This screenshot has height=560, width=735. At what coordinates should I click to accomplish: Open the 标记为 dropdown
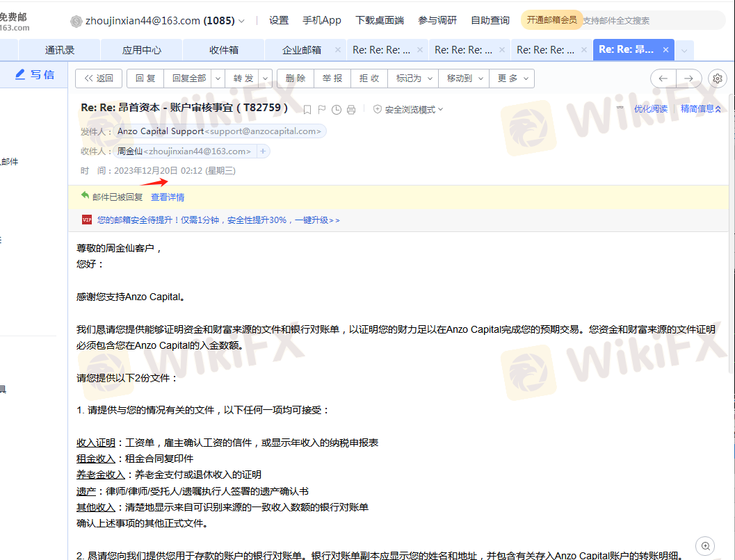pos(414,79)
